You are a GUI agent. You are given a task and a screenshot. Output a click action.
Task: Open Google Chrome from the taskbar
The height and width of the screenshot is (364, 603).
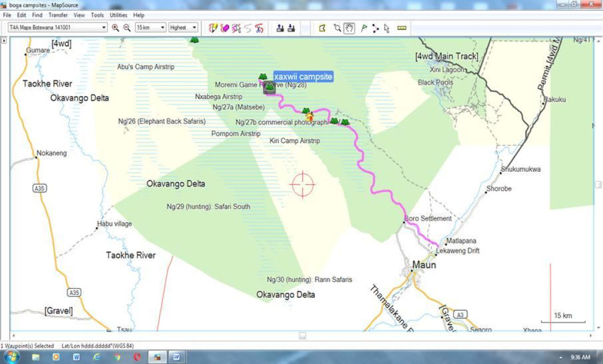117,357
